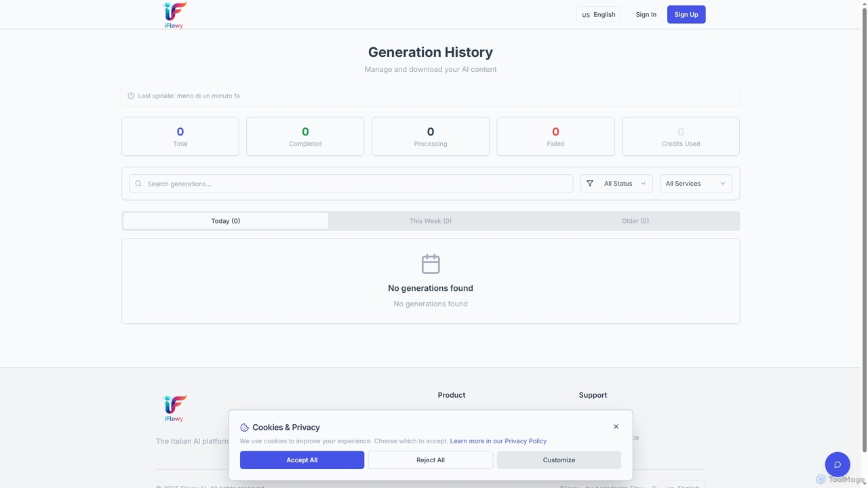Click 'Manage and download your AI content' subtitle
This screenshot has height=488, width=868.
[x=431, y=69]
